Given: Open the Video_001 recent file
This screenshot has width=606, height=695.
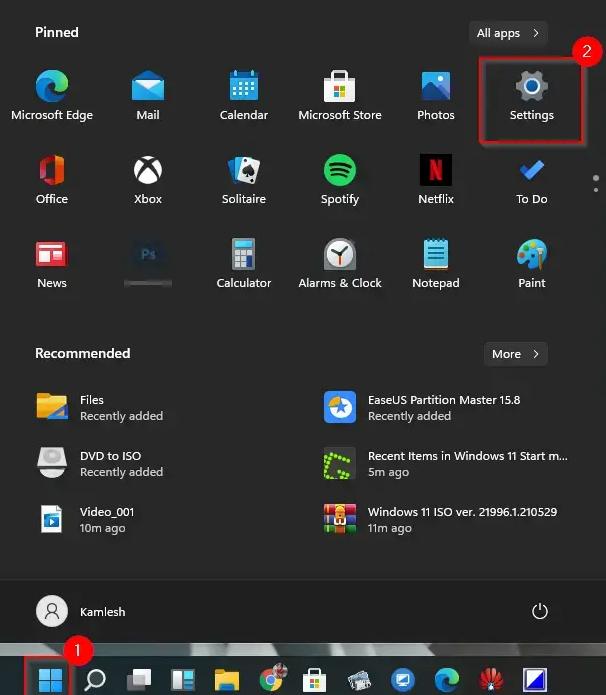Looking at the screenshot, I should pyautogui.click(x=85, y=519).
